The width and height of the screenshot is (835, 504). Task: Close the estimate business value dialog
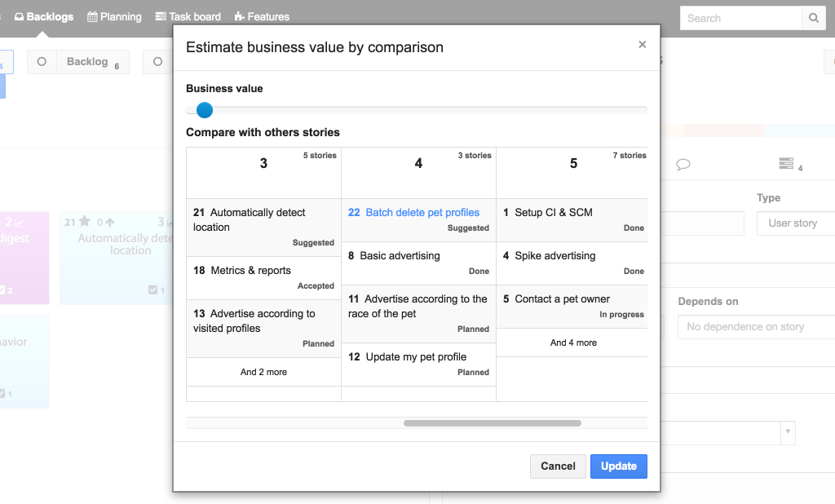coord(642,45)
